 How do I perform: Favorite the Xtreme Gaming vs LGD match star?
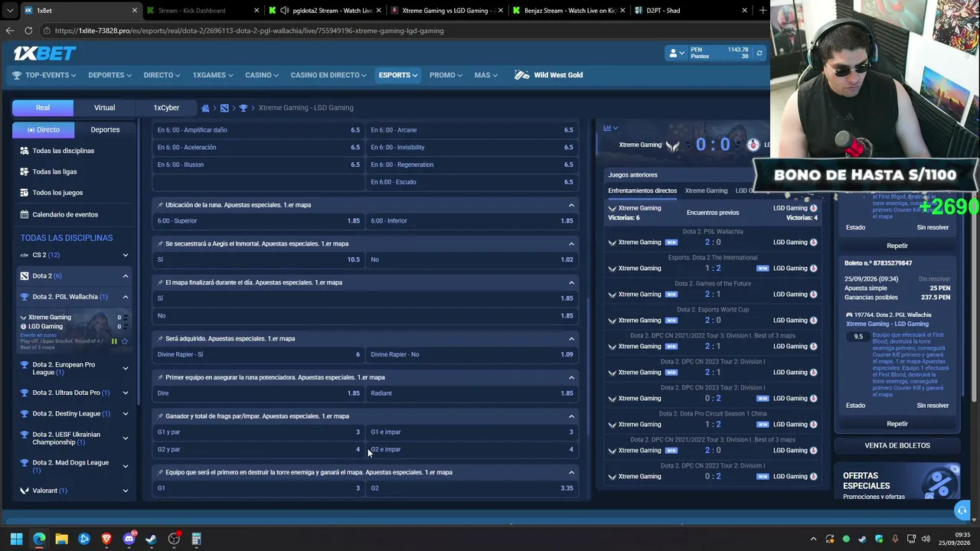click(125, 341)
